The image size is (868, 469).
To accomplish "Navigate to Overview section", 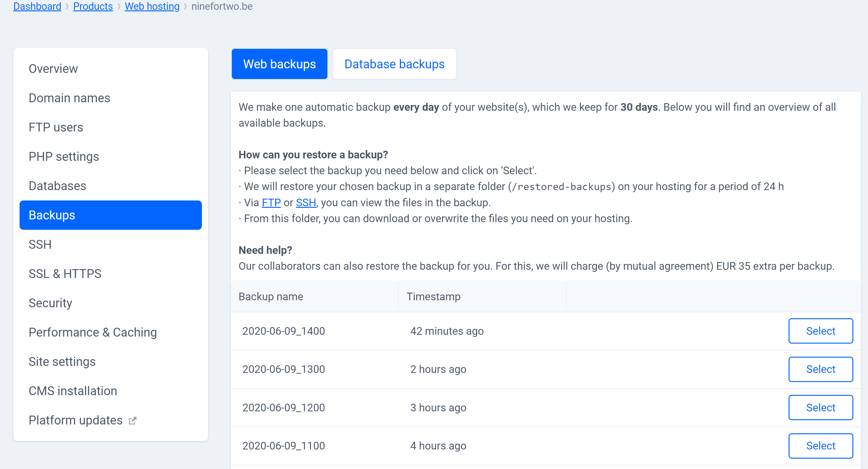I will (x=53, y=68).
